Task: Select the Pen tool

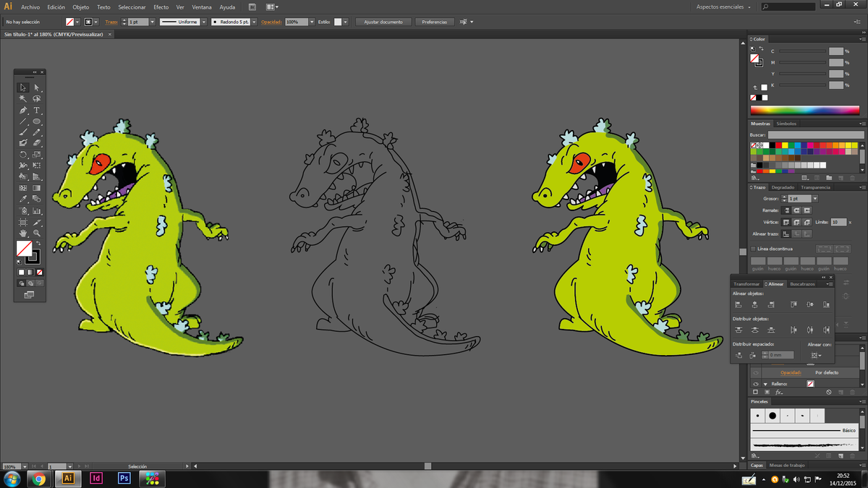Action: click(23, 110)
